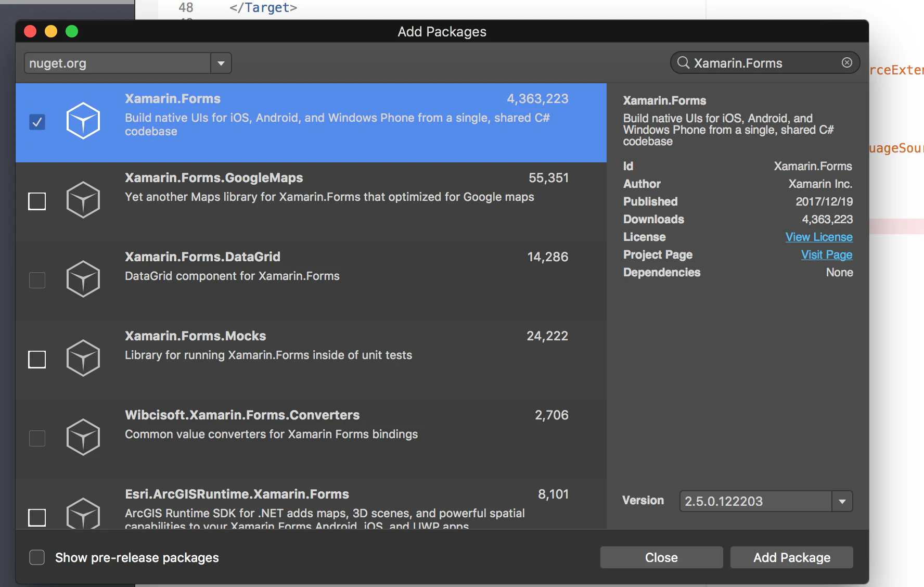Image resolution: width=924 pixels, height=587 pixels.
Task: Open the Visit Page link
Action: tap(827, 254)
